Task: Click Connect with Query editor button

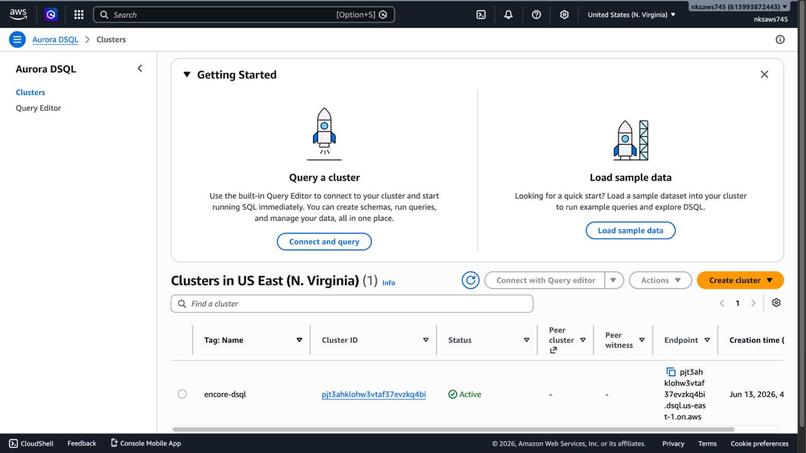Action: [545, 280]
